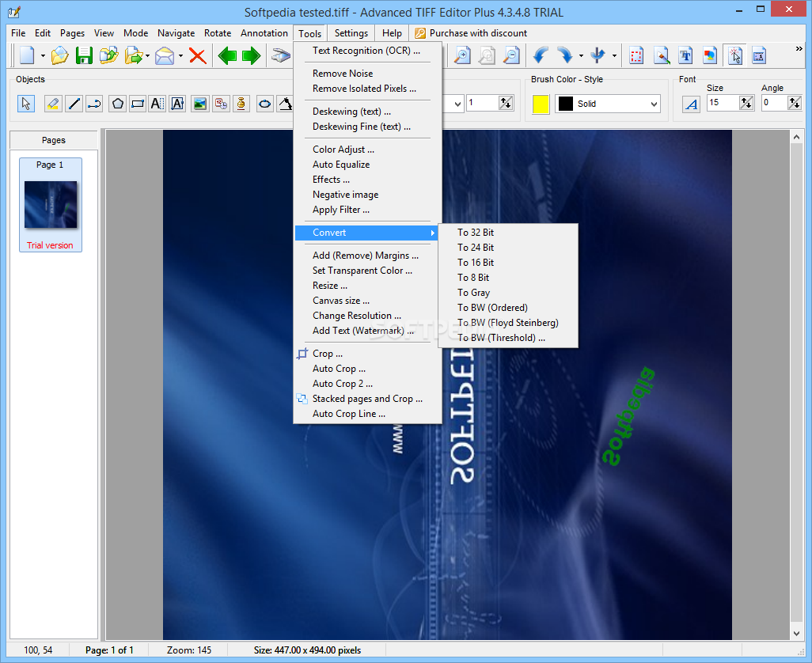
Task: Click the blue flip arrow icon
Action: point(598,55)
